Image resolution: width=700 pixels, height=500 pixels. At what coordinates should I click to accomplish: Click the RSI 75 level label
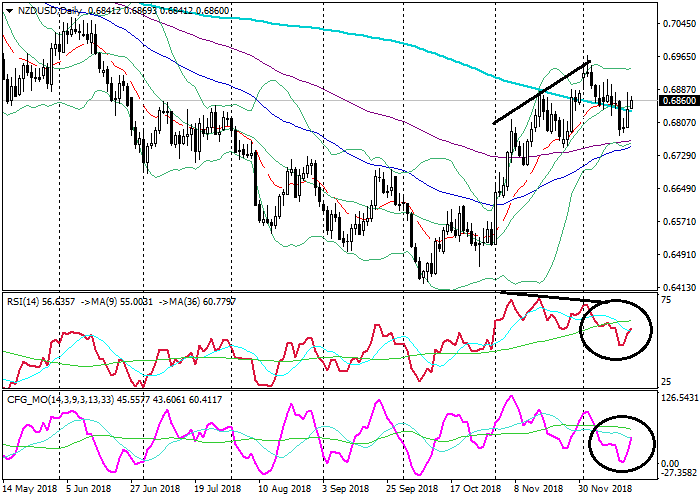[666, 299]
